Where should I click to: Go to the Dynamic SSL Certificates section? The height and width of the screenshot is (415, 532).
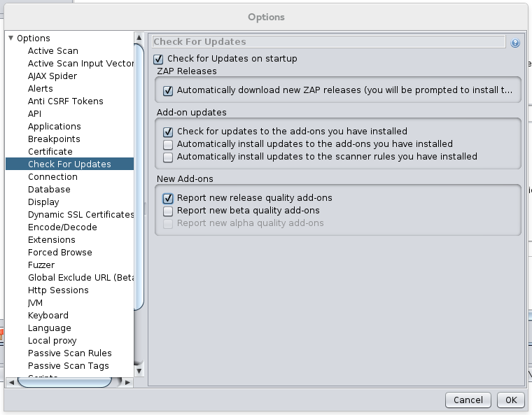(x=80, y=215)
